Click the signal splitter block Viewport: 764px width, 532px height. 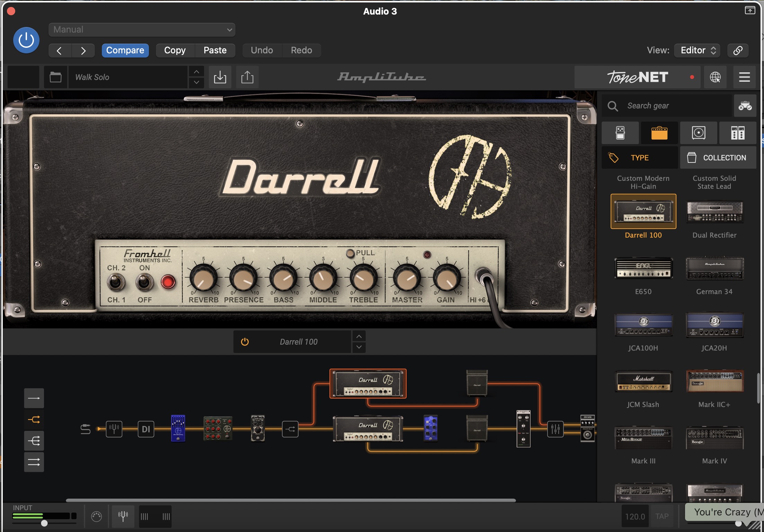(290, 429)
